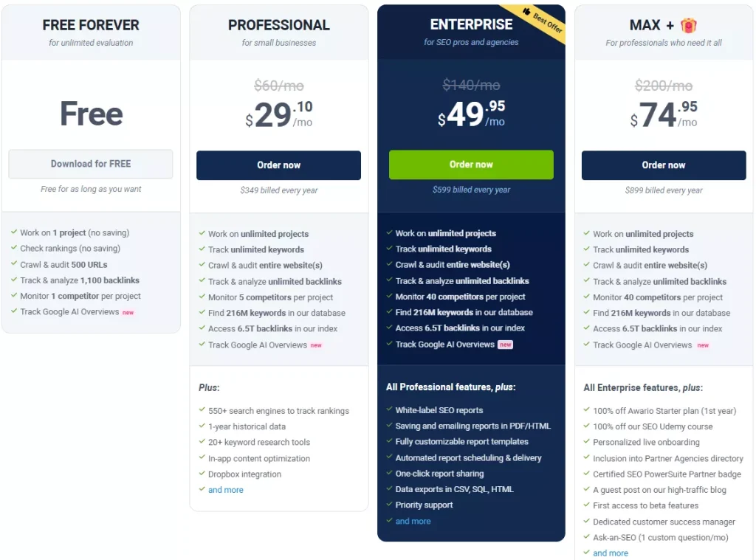The image size is (756, 560).
Task: Order the MAX + plan
Action: (664, 165)
